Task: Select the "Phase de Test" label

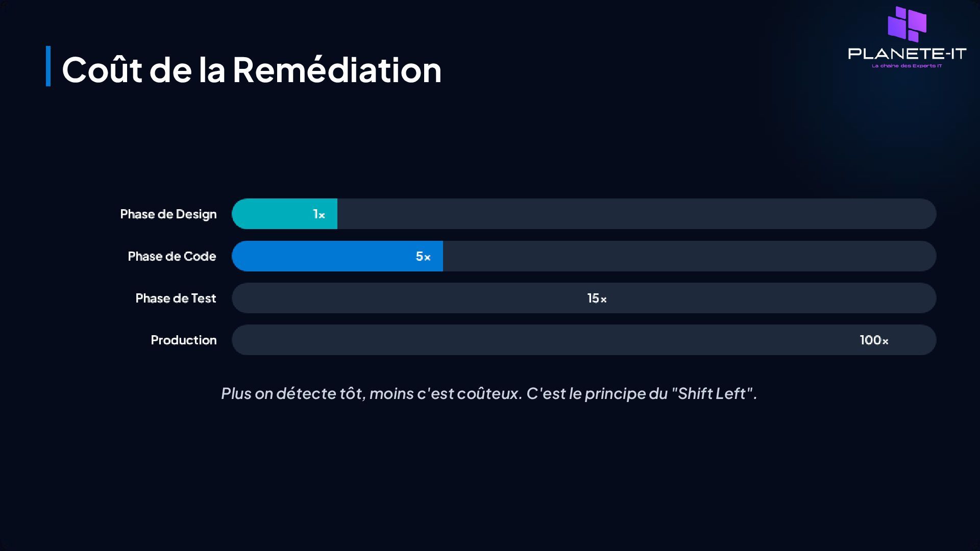Action: tap(176, 298)
